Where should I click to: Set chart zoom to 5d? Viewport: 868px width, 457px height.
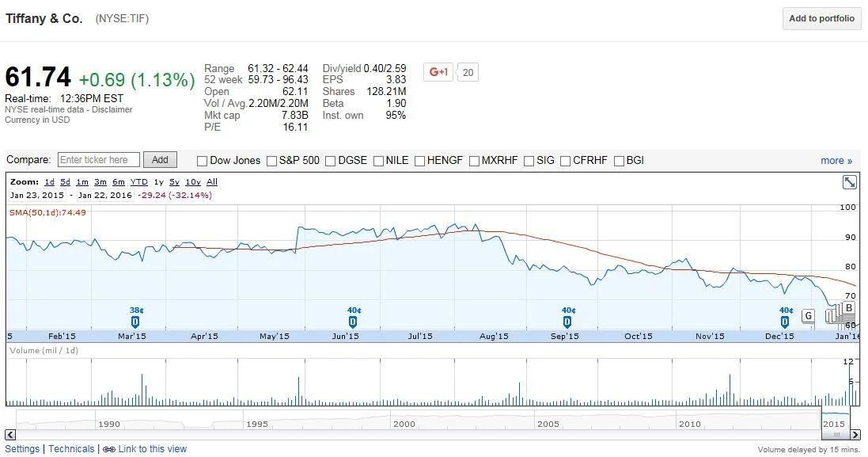66,181
